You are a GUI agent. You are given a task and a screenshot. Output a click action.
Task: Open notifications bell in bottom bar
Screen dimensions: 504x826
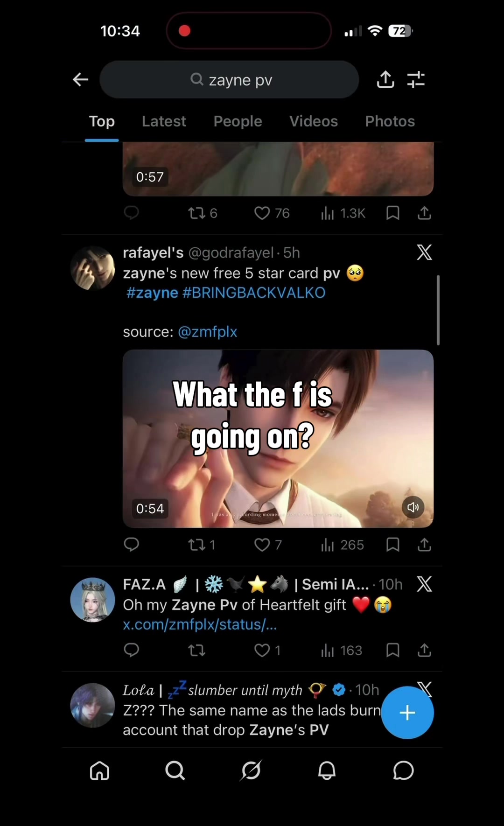pos(327,770)
